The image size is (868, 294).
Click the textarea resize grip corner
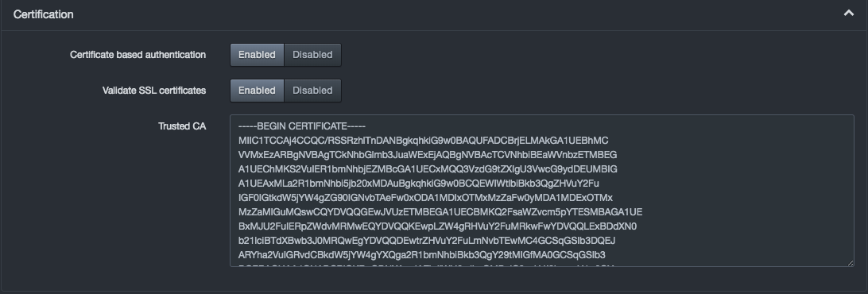click(851, 263)
